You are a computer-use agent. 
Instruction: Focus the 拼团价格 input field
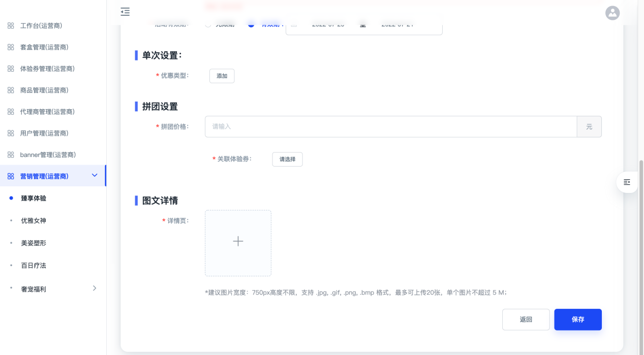coord(390,126)
